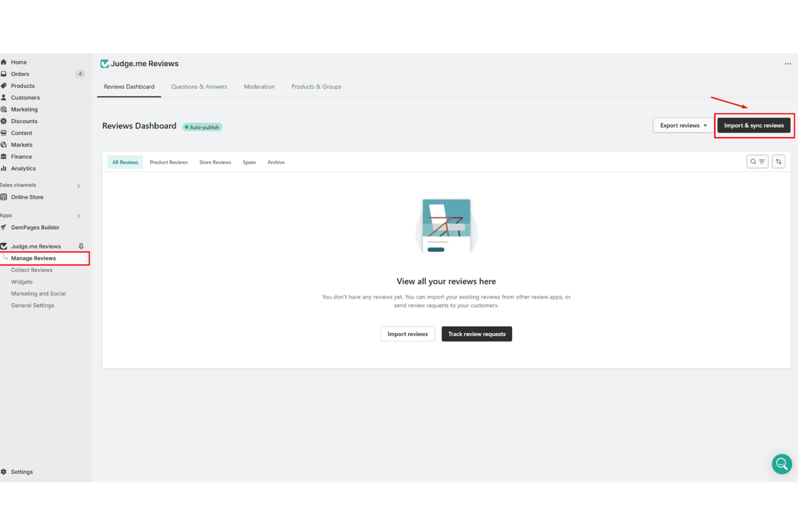Screen dimensions: 798x532
Task: Click the GemPages Builder icon
Action: 4,227
